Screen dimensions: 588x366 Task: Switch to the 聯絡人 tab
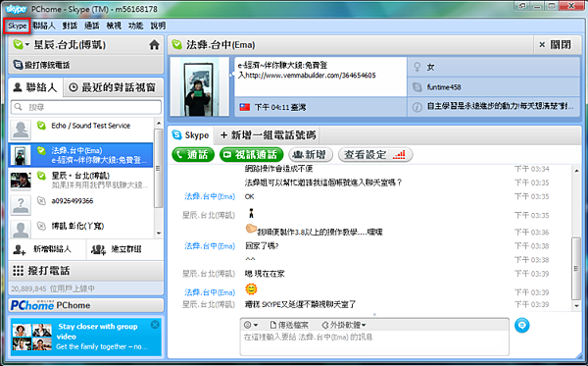coord(35,87)
